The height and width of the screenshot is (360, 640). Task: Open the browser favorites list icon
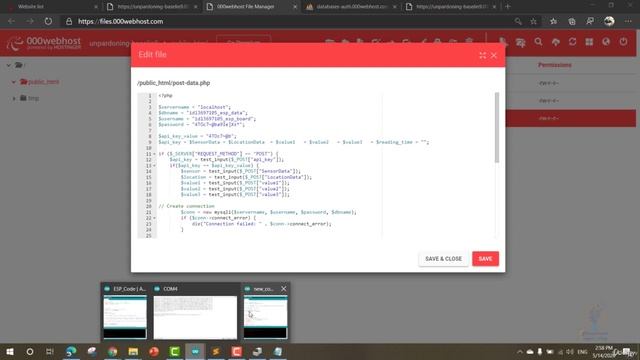coord(553,21)
